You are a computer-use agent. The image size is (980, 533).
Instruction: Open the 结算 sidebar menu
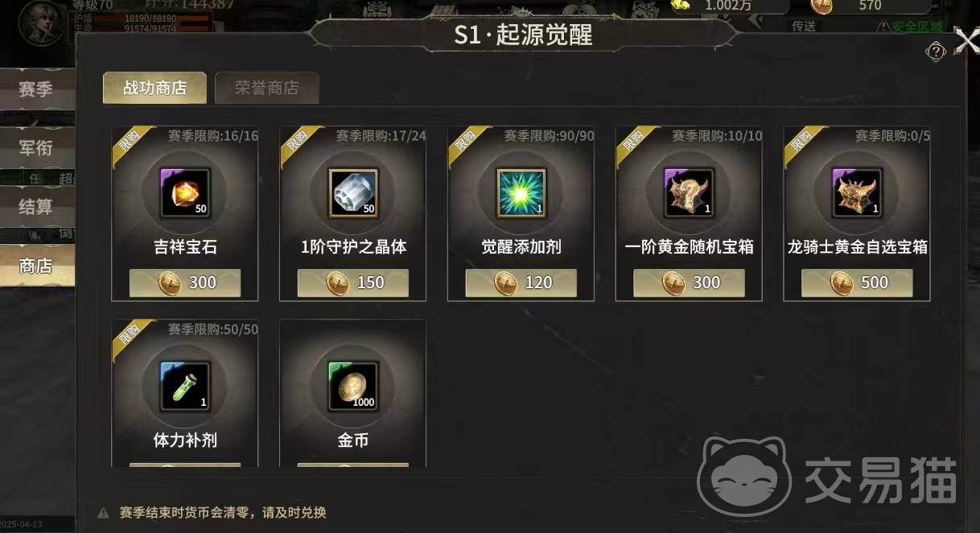click(37, 207)
